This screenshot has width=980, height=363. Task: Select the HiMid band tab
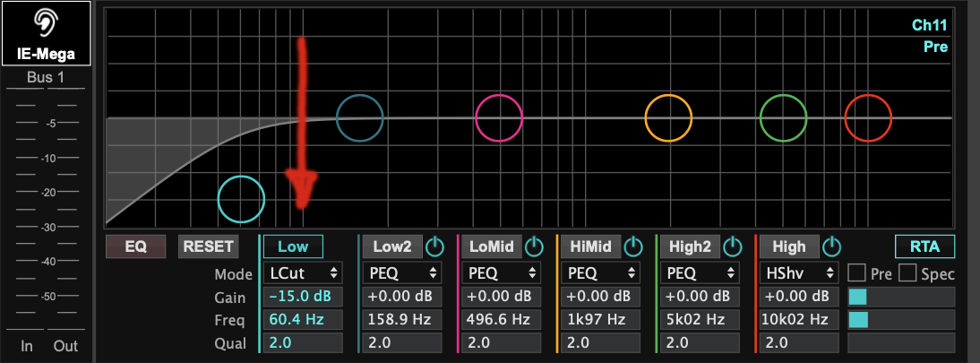point(590,246)
